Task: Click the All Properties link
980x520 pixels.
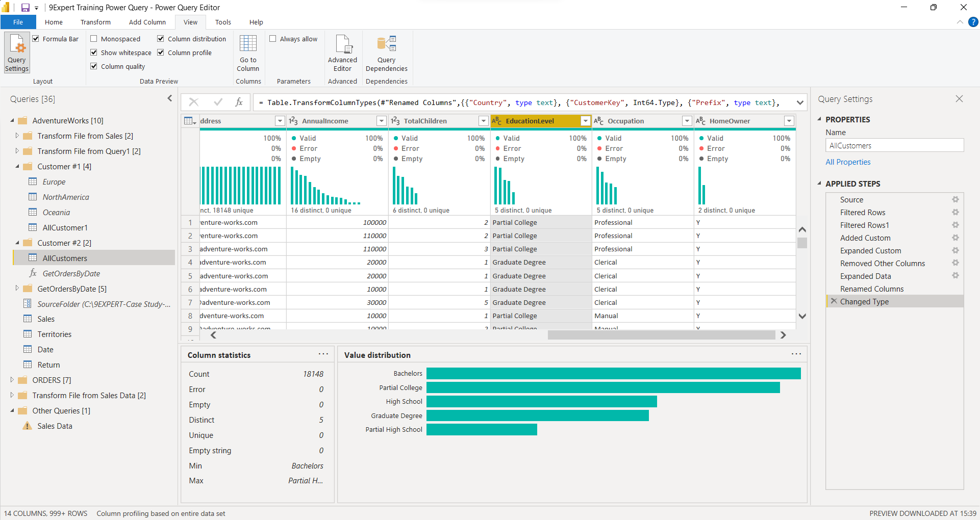Action: [x=847, y=162]
